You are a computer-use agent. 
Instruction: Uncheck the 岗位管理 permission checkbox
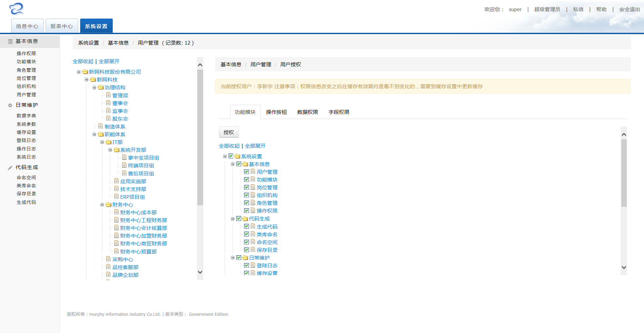[x=247, y=187]
